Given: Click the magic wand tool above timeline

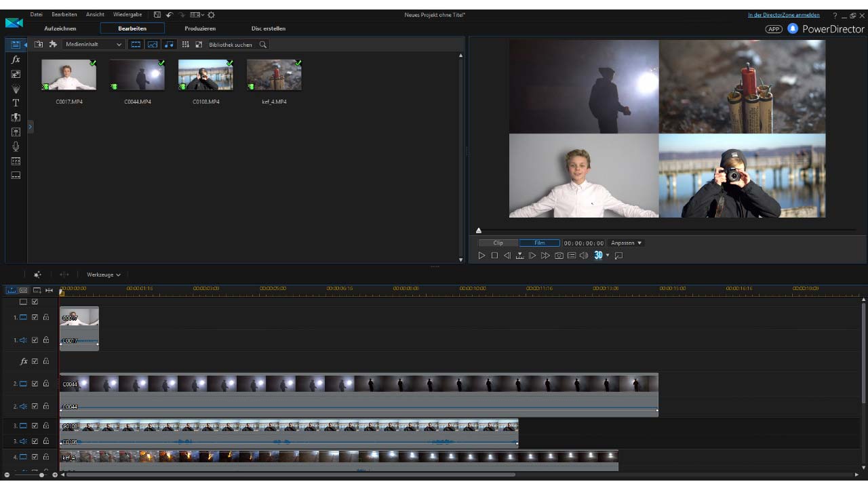Looking at the screenshot, I should tap(37, 274).
